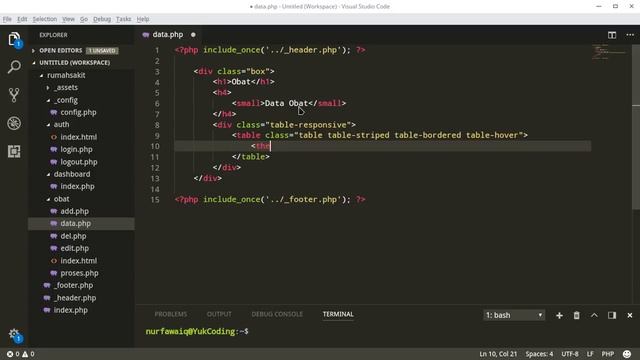Switch to the Problems panel tab
Screen dimensions: 640x360
171,314
